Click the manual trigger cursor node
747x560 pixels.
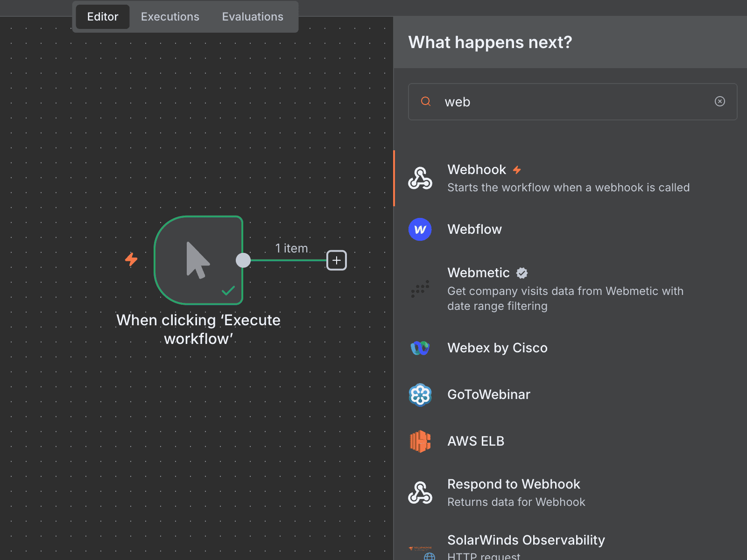pyautogui.click(x=198, y=260)
